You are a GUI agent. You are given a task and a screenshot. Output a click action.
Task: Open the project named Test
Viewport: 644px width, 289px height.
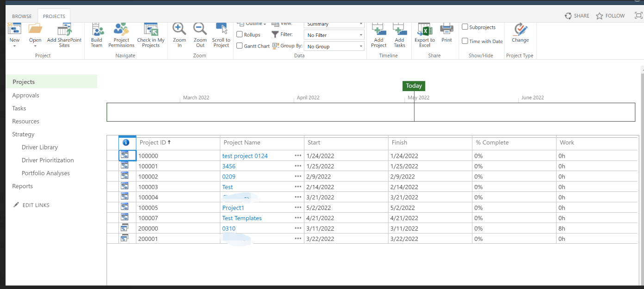[x=228, y=187]
